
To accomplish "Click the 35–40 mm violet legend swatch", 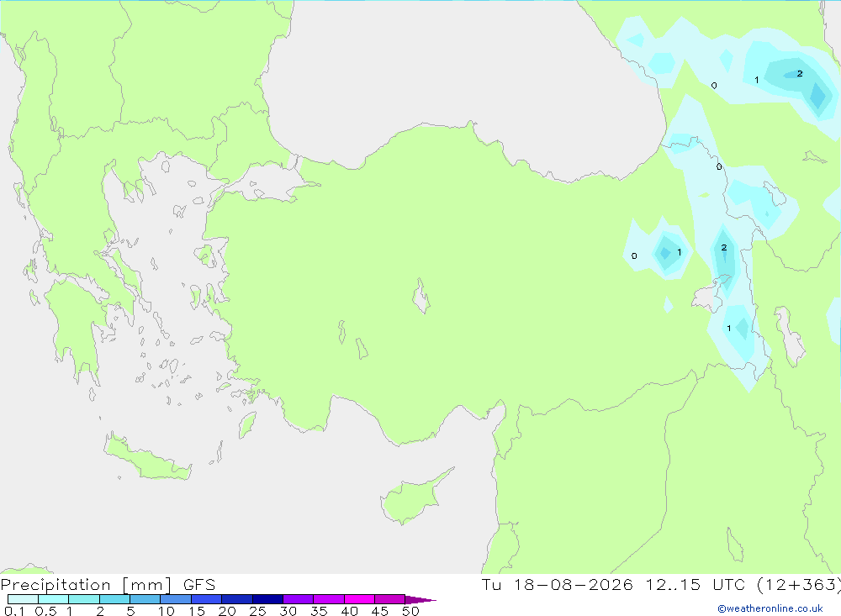I will pos(329,599).
